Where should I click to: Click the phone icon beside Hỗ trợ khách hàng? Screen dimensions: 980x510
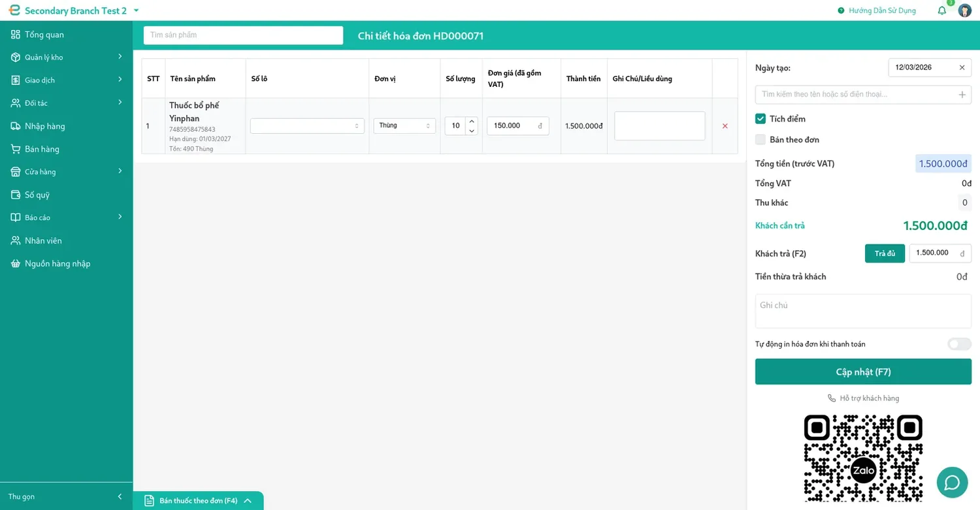pos(832,398)
